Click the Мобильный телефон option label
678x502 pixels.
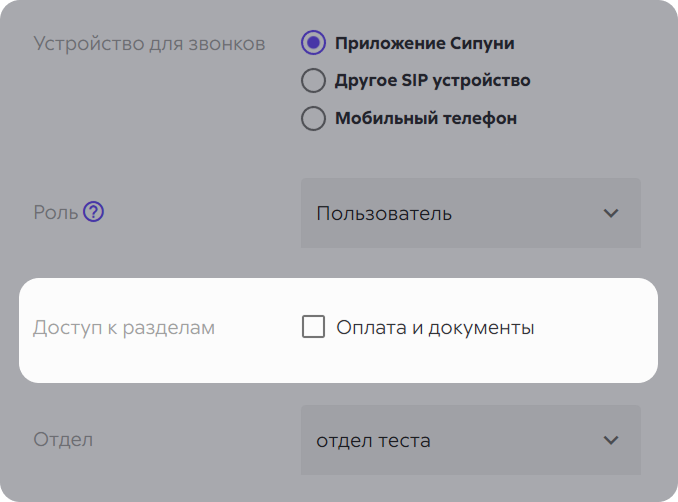pos(425,118)
